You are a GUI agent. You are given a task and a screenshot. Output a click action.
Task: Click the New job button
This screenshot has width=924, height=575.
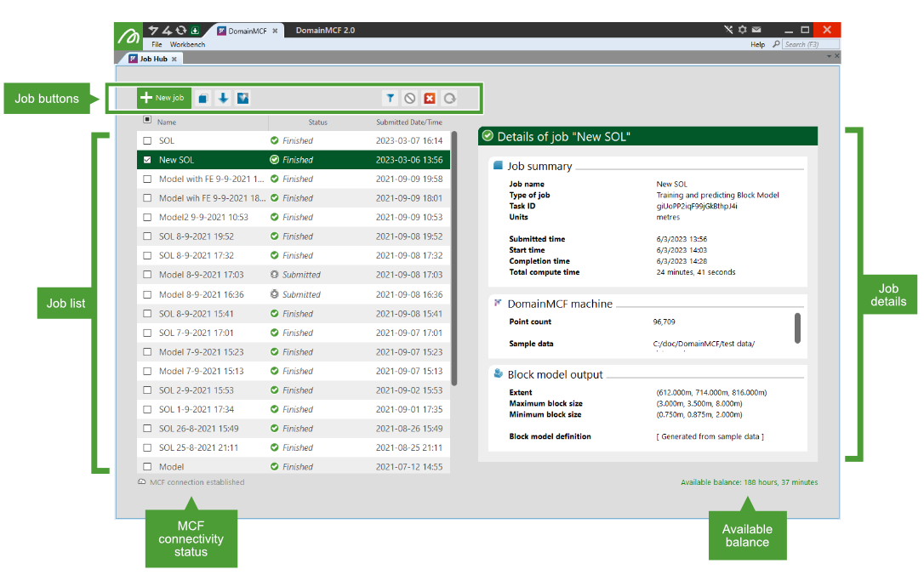(x=164, y=98)
